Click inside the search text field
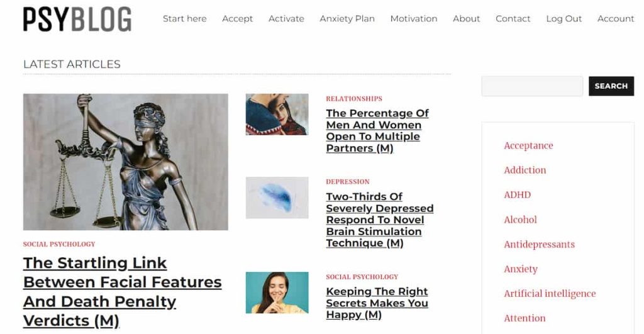Image resolution: width=644 pixels, height=334 pixels. click(532, 86)
